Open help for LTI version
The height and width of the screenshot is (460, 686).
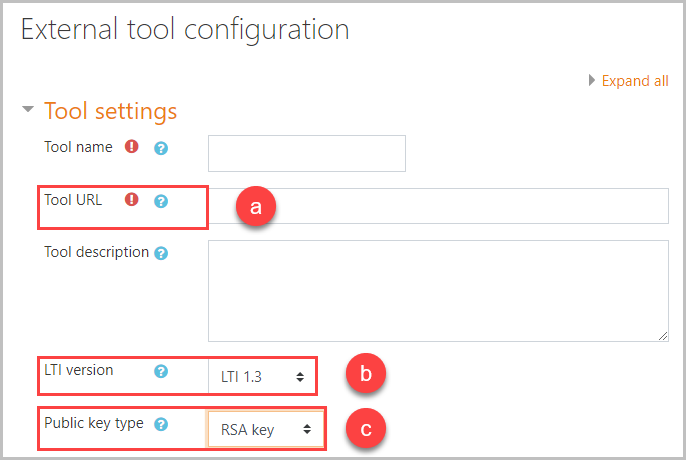161,372
